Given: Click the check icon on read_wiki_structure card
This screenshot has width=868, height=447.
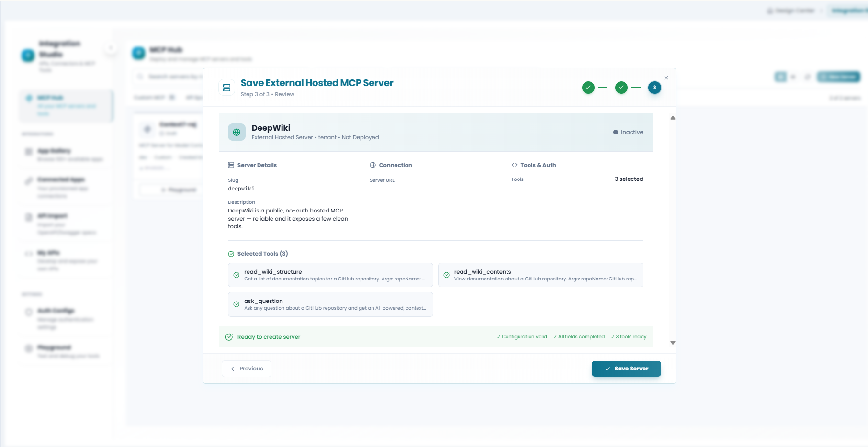Looking at the screenshot, I should [x=236, y=275].
